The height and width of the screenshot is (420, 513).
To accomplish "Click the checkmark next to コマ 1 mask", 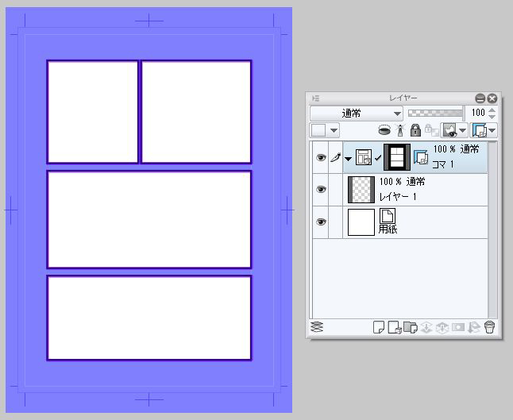I will click(x=378, y=158).
